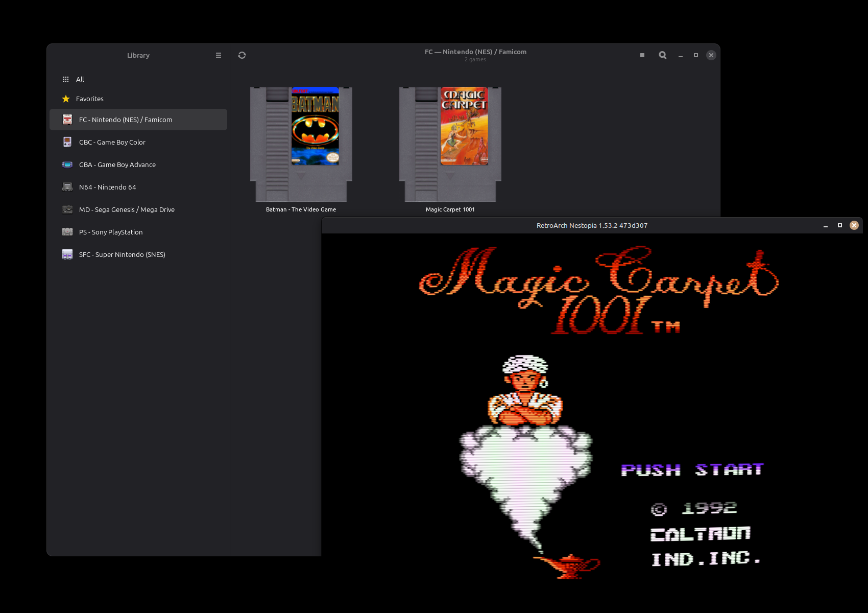Select GBA - Game Boy Advance
Screen dimensions: 868x613
coord(138,164)
